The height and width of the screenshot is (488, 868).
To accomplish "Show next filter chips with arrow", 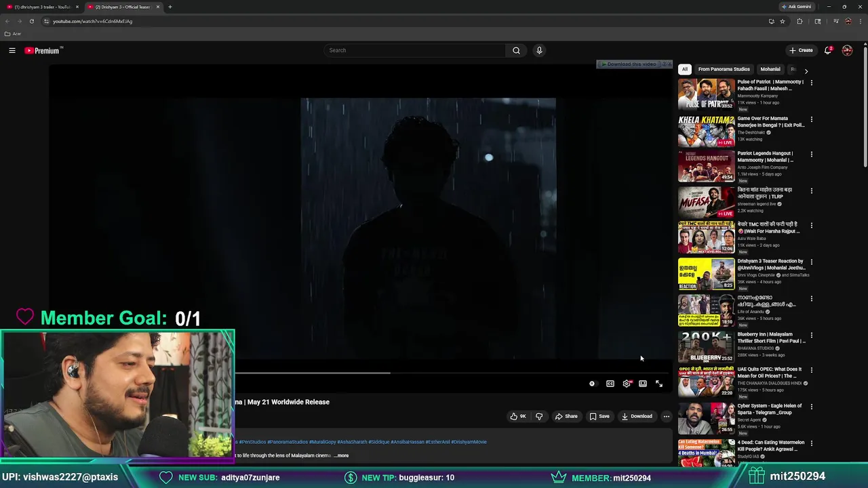I will 806,70.
